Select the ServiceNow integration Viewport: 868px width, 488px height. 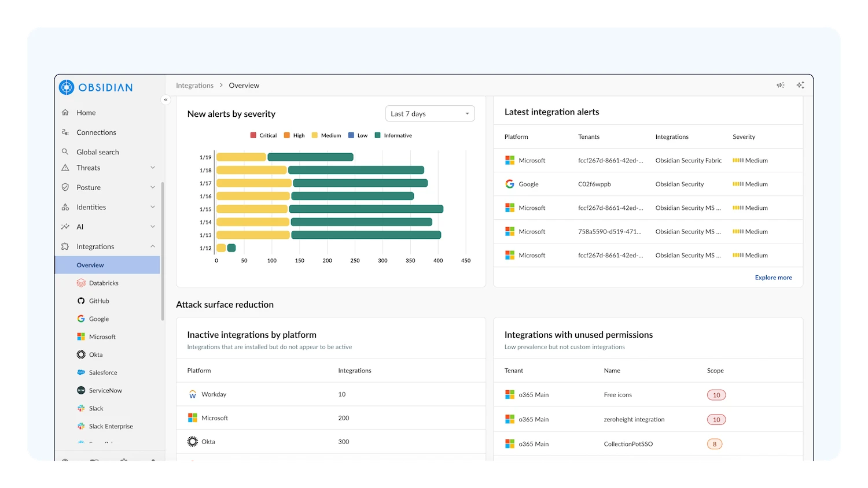pyautogui.click(x=105, y=390)
